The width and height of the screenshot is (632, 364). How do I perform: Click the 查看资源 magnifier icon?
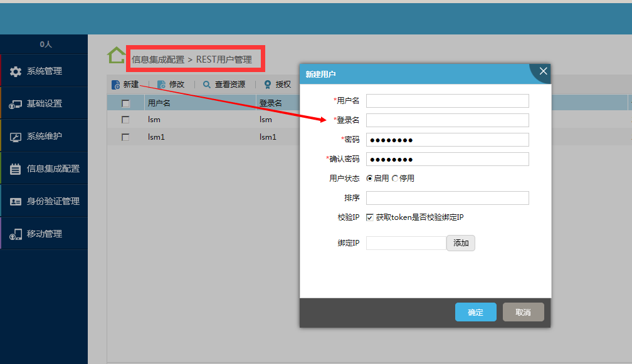[207, 85]
